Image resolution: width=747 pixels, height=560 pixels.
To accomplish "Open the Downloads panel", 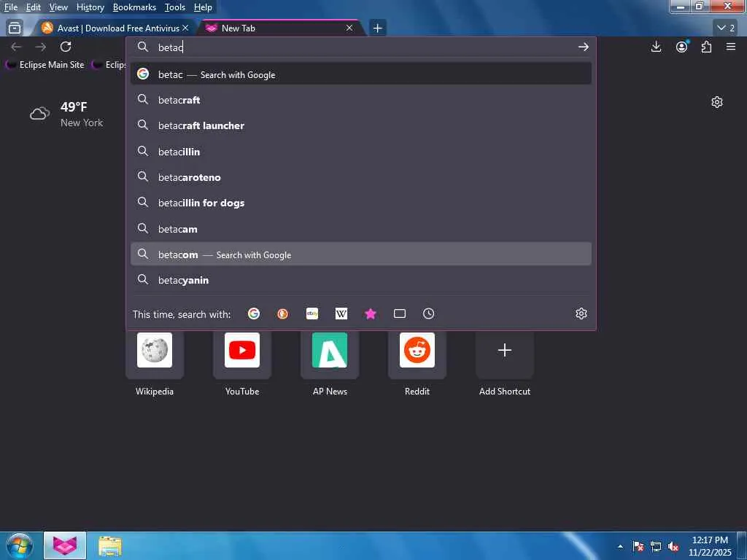I will click(656, 47).
